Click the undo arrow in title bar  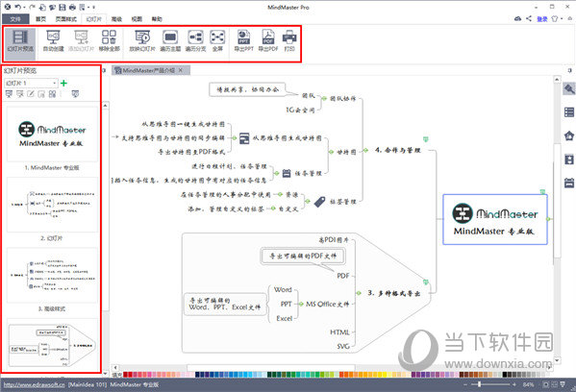[18, 7]
